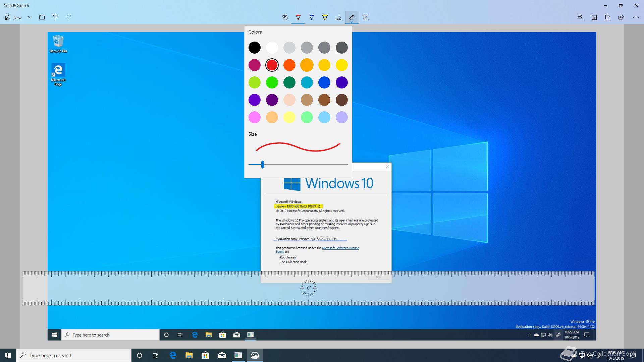Click the stroke preview squiggle

[298, 147]
